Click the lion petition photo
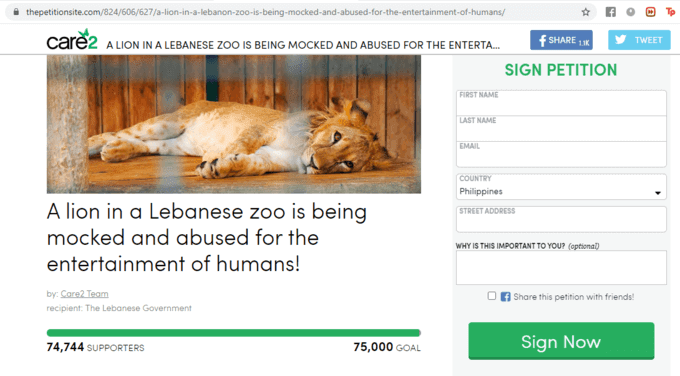The height and width of the screenshot is (376, 680). [234, 124]
